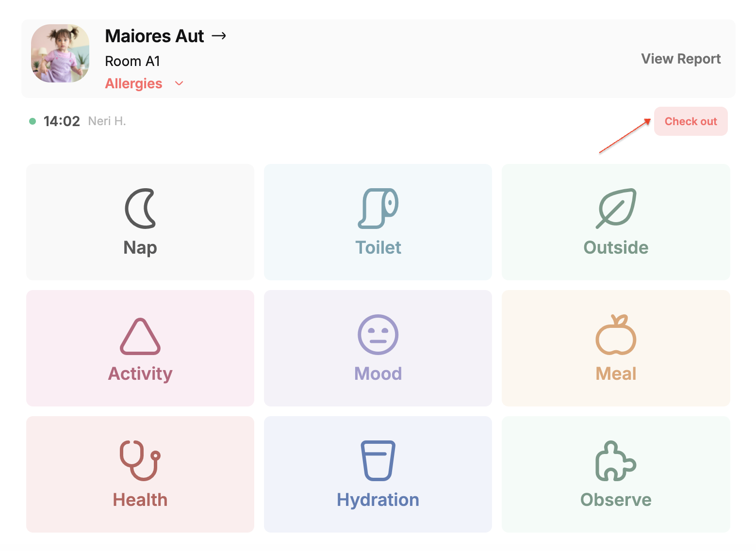This screenshot has width=756, height=551.
Task: Click the 14:02 check-in time entry
Action: coord(62,121)
